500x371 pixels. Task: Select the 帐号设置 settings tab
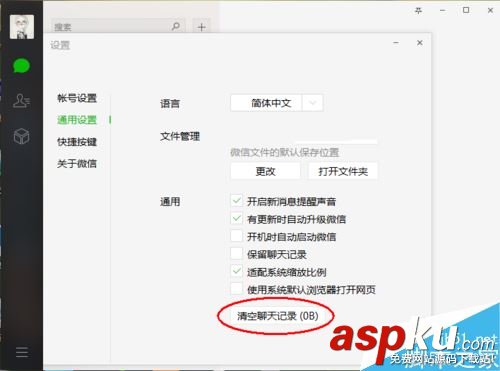[77, 98]
